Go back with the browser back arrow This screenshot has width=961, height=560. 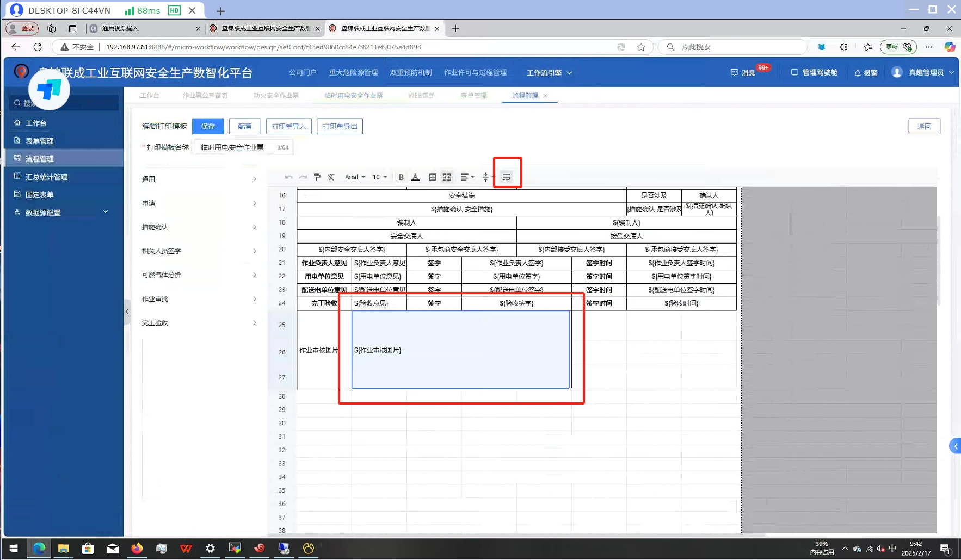tap(15, 47)
